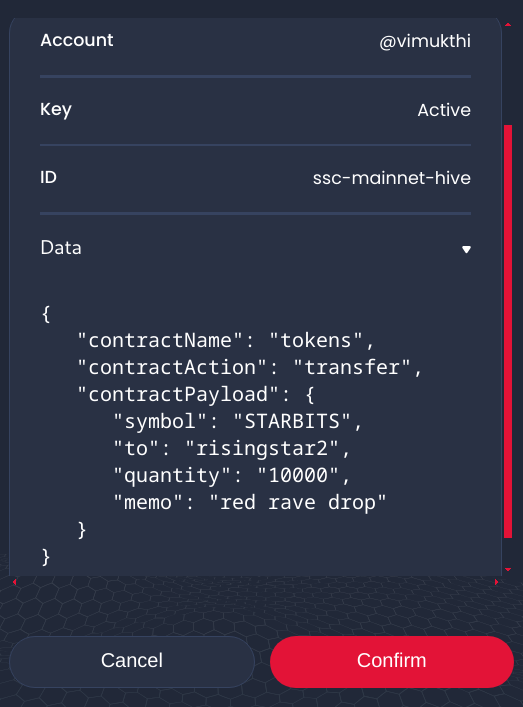Click the vertical scrollbar up arrow
Viewport: 523px width, 707px height.
(x=508, y=24)
